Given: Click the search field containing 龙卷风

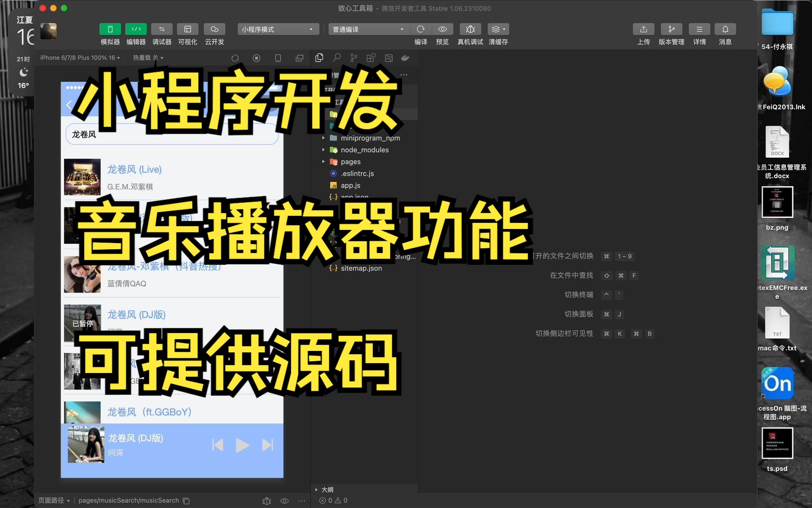Looking at the screenshot, I should (x=172, y=134).
